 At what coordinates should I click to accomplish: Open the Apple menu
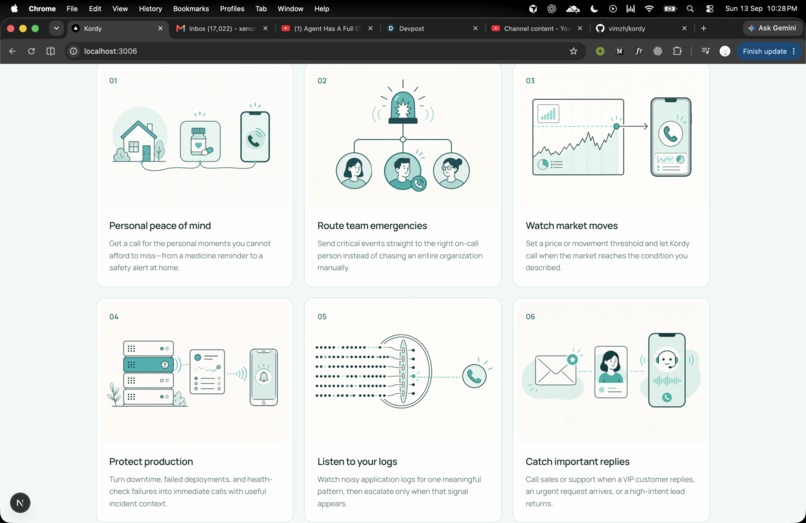14,8
